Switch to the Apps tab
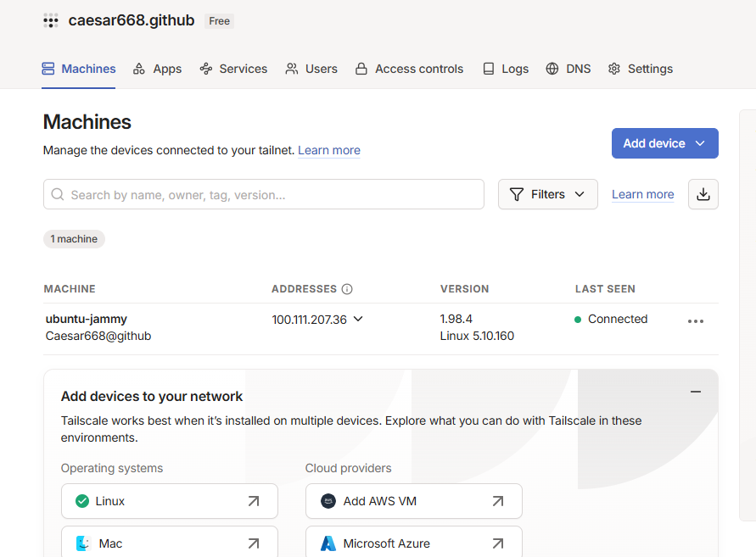The width and height of the screenshot is (756, 557). click(x=157, y=69)
